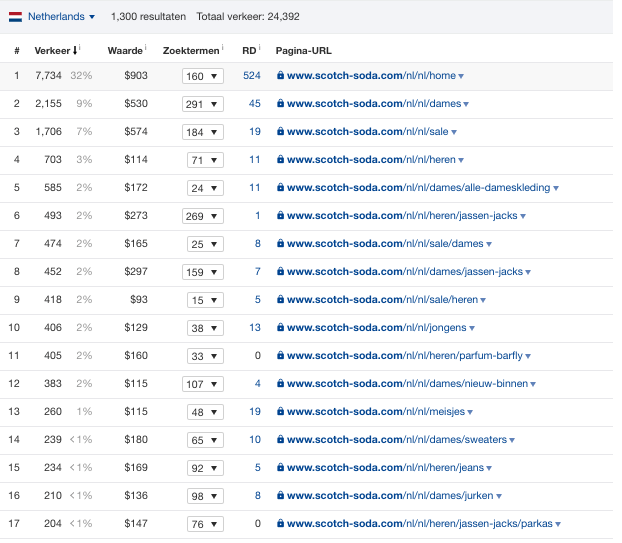The height and width of the screenshot is (543, 622).
Task: Open the /nl/nl/dames page link
Action: click(374, 104)
